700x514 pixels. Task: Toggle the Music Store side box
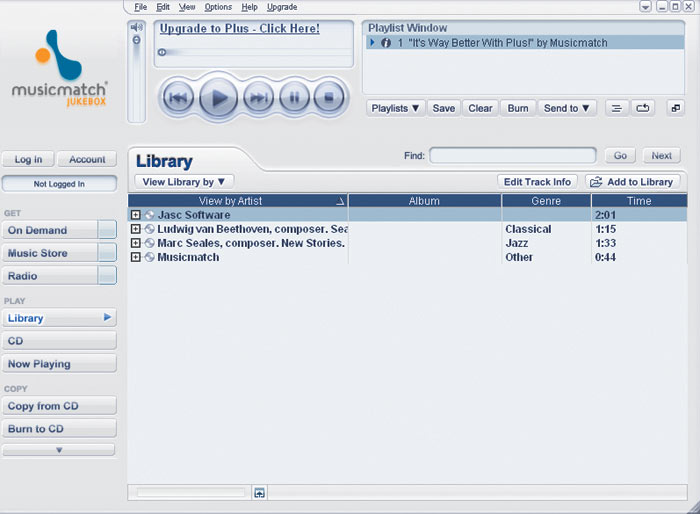(x=107, y=253)
